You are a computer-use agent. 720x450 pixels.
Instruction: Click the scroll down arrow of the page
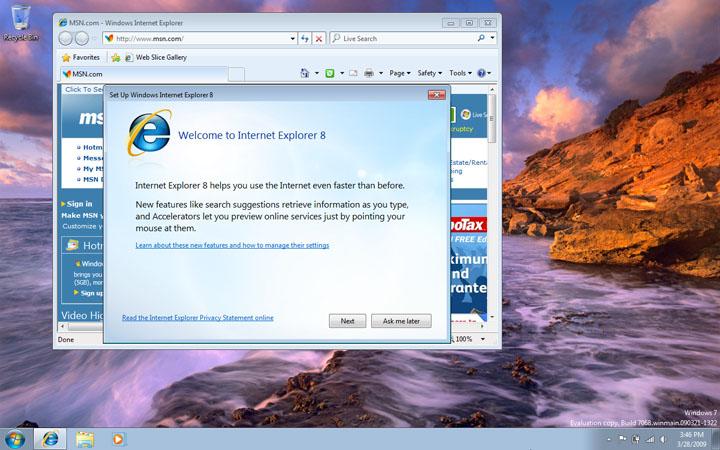pyautogui.click(x=492, y=316)
